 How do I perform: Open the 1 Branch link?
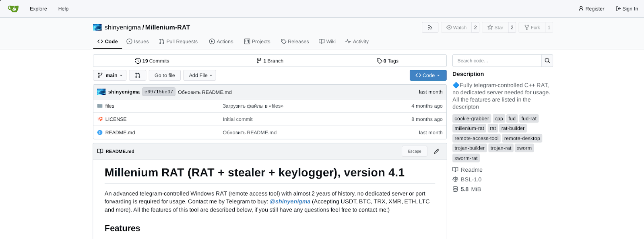pos(270,61)
